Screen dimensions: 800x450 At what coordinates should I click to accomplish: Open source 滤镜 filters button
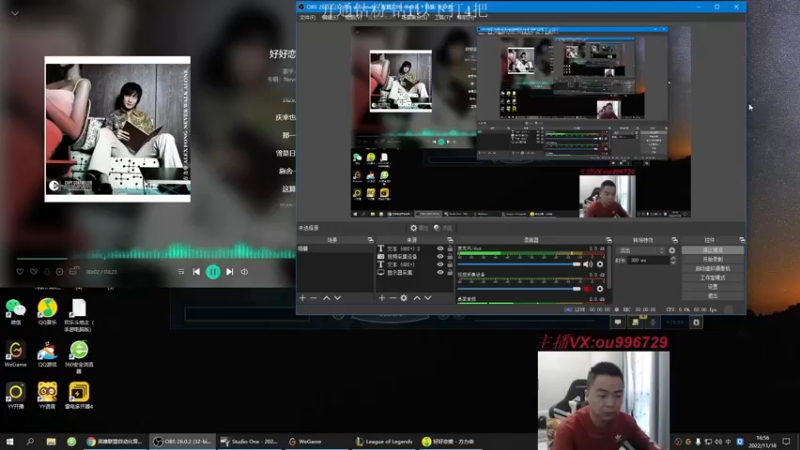click(443, 228)
